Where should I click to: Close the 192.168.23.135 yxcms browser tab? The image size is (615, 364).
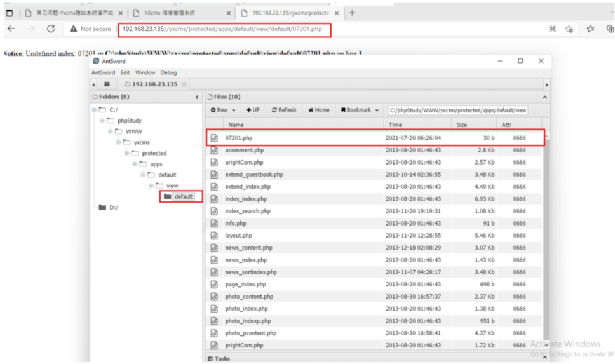pos(337,13)
